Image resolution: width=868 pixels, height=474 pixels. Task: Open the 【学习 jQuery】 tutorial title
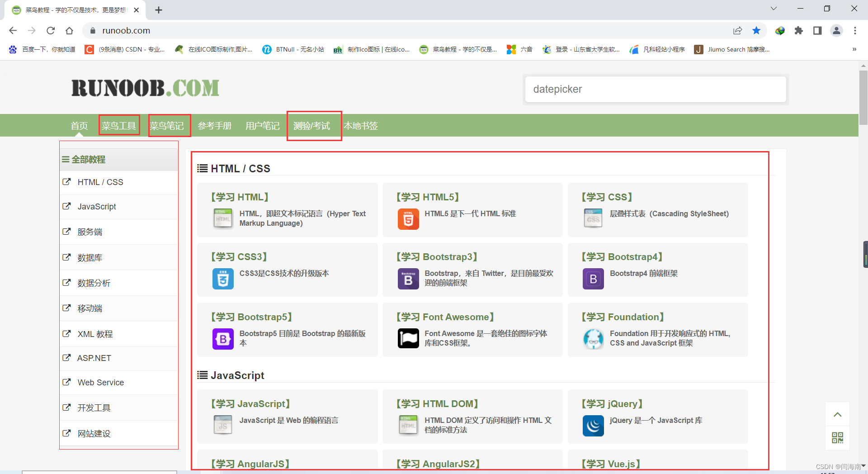click(612, 404)
